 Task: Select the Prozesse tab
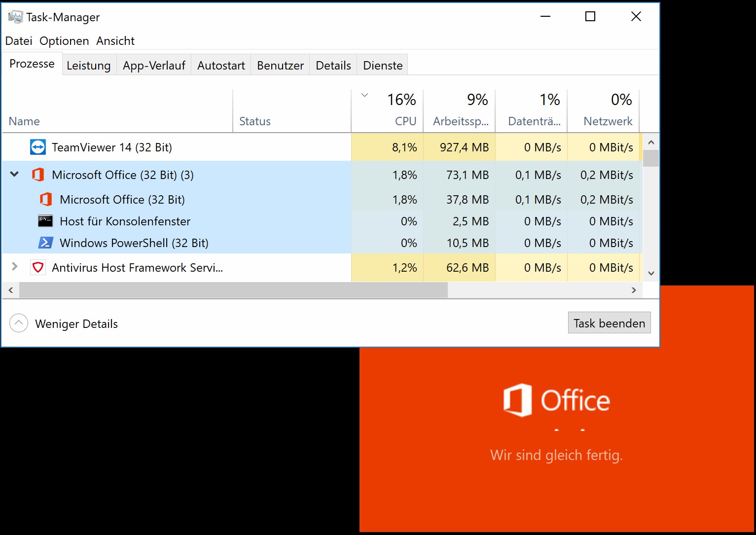32,64
